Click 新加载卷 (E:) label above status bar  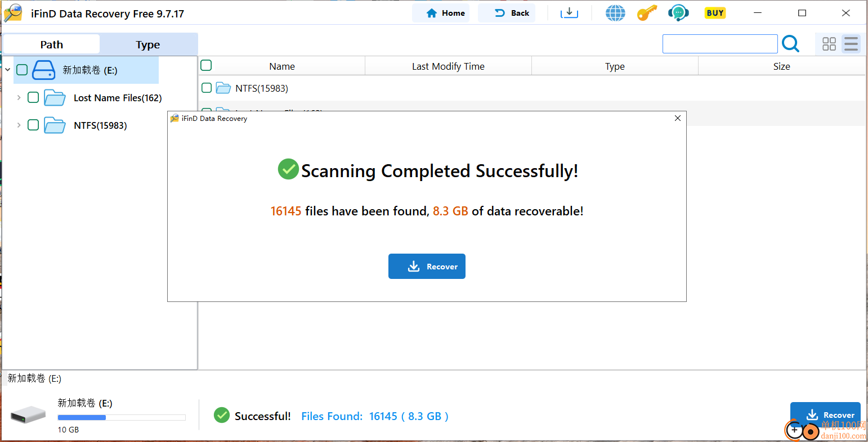34,378
